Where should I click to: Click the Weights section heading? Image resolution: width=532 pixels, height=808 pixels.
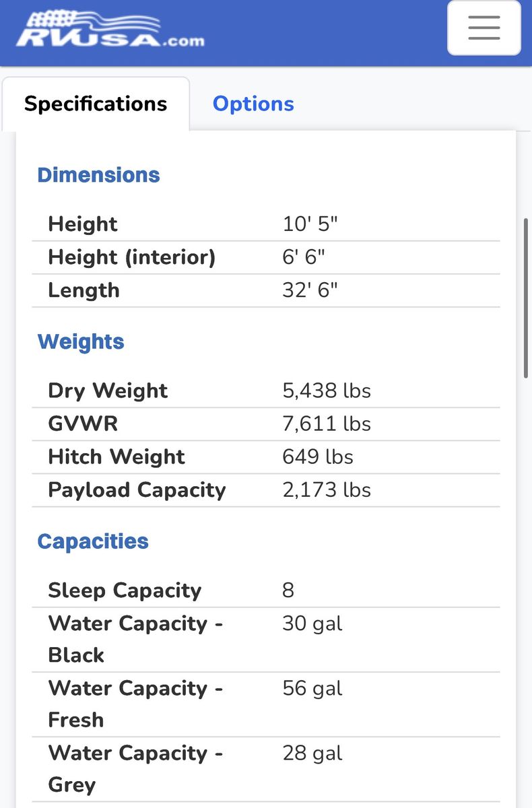(x=81, y=341)
